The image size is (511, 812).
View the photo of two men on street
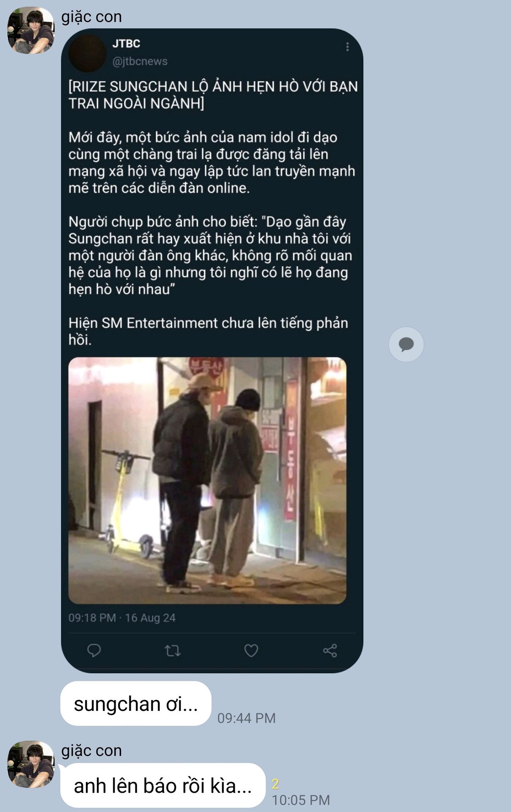point(207,480)
